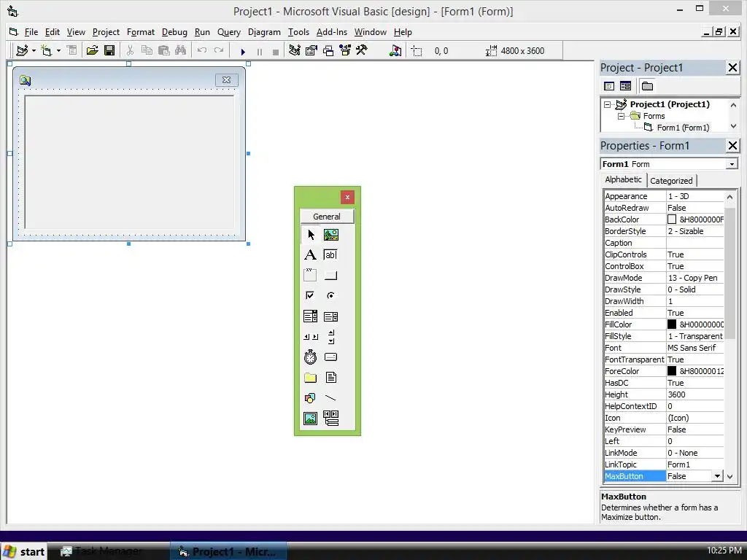Select the FileListBox tool in the toolbox
Viewport: 747px width, 560px height.
tap(331, 378)
